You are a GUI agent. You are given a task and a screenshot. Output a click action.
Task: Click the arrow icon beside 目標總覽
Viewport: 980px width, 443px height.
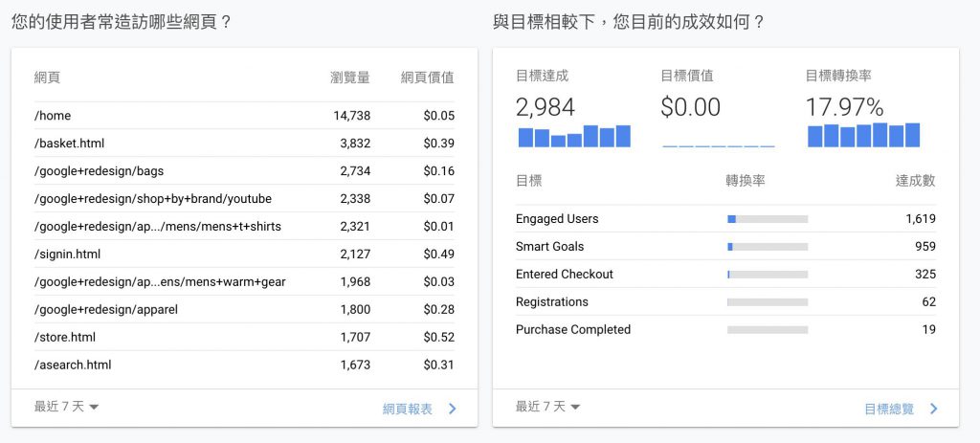click(934, 409)
